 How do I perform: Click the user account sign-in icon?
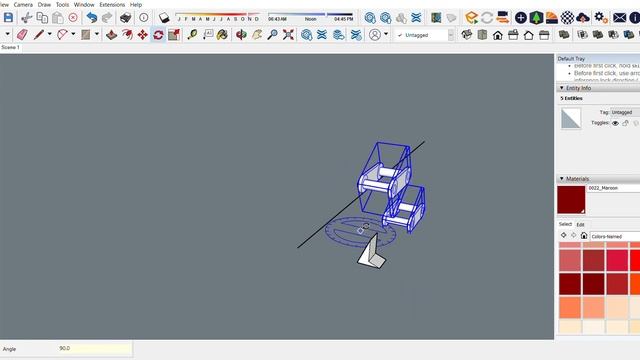point(375,35)
